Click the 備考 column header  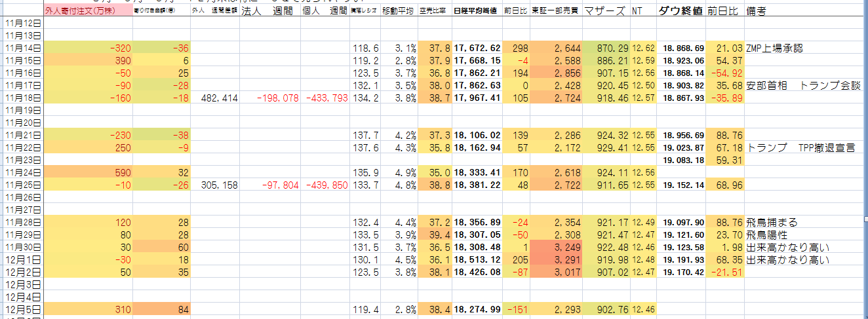759,11
